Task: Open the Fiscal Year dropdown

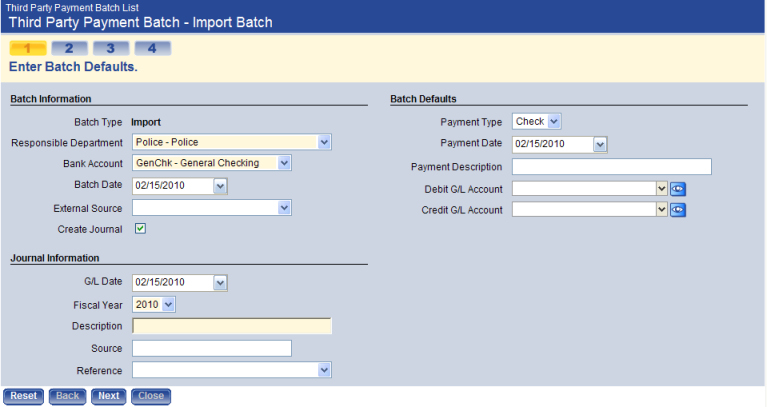Action: 168,304
